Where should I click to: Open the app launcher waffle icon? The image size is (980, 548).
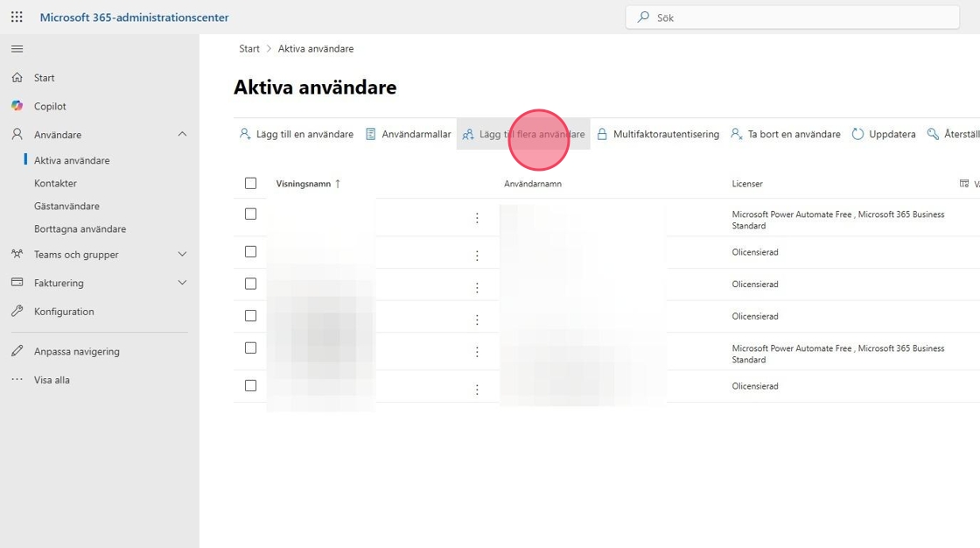[x=17, y=17]
